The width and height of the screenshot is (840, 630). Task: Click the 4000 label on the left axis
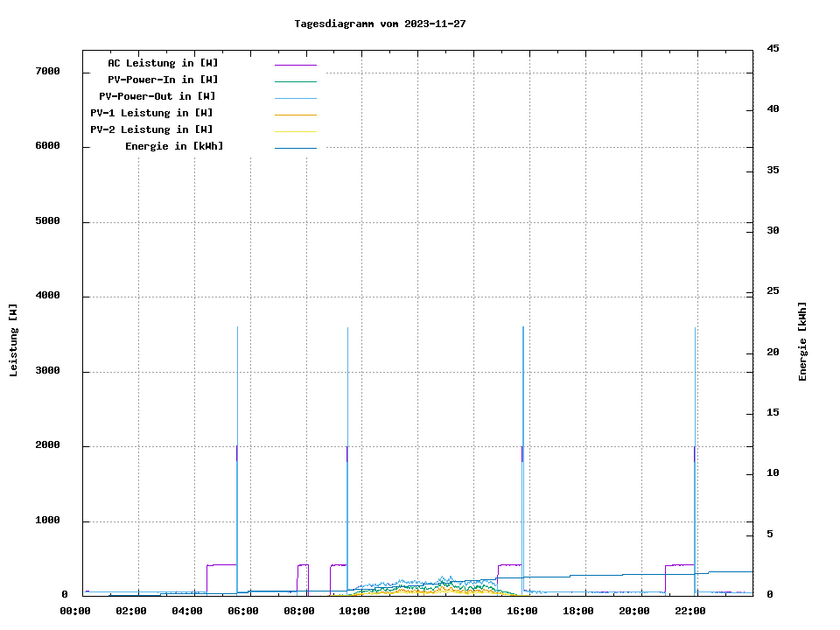click(x=47, y=296)
